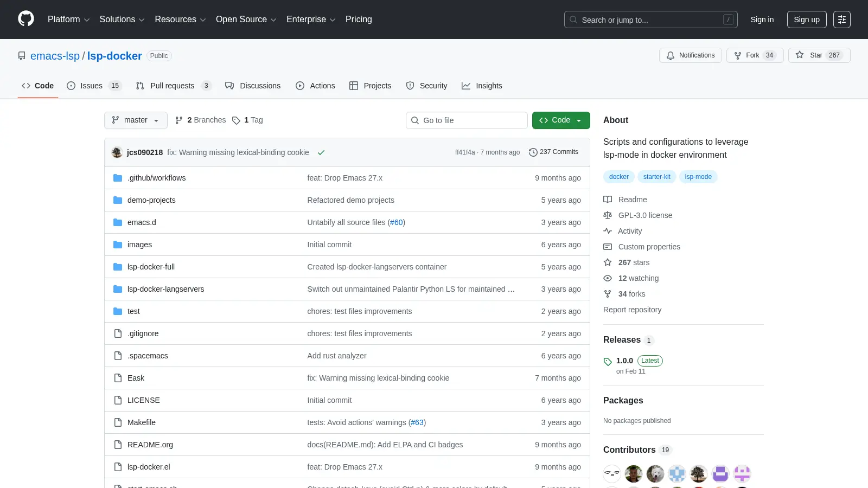Click the folder icon for lsp-docker-full
The image size is (868, 488).
pyautogui.click(x=118, y=267)
